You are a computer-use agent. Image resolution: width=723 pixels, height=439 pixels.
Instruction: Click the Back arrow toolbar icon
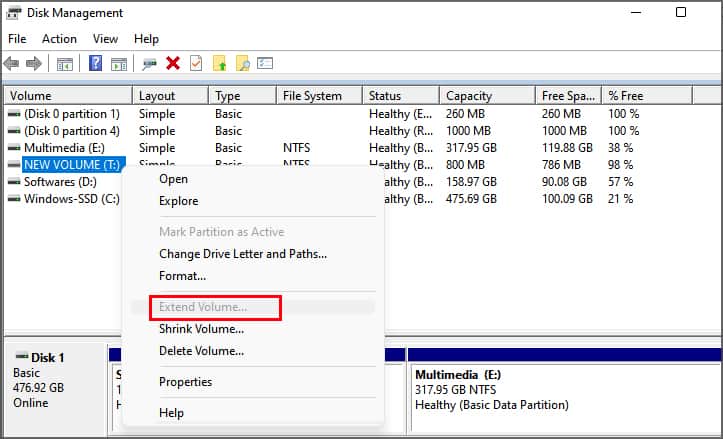12,64
